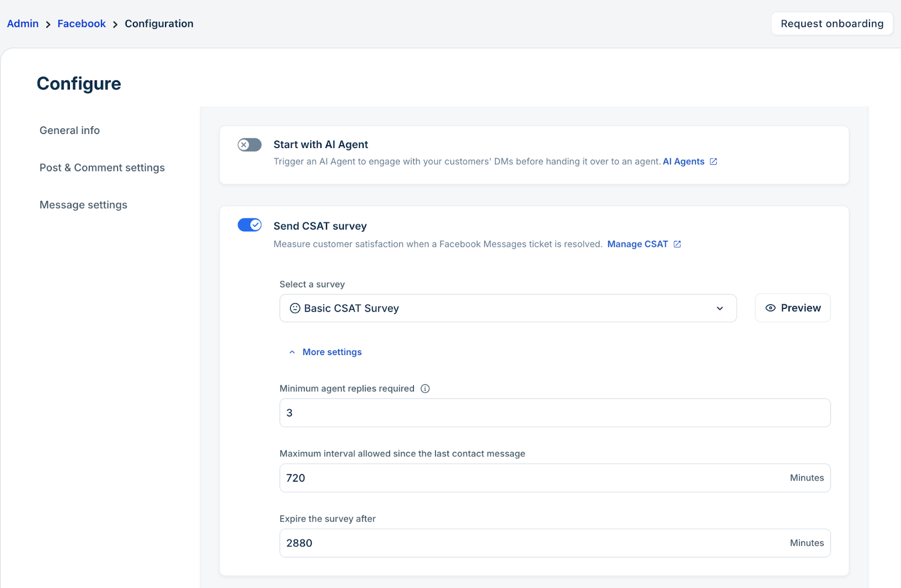Click the dropdown chevron in the survey selector
Viewport: 901px width, 588px height.
(x=720, y=308)
